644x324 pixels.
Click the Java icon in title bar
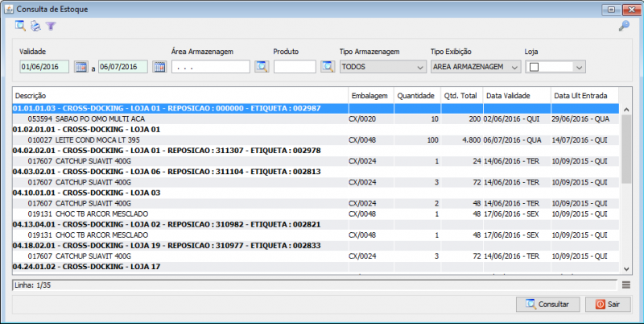(9, 9)
